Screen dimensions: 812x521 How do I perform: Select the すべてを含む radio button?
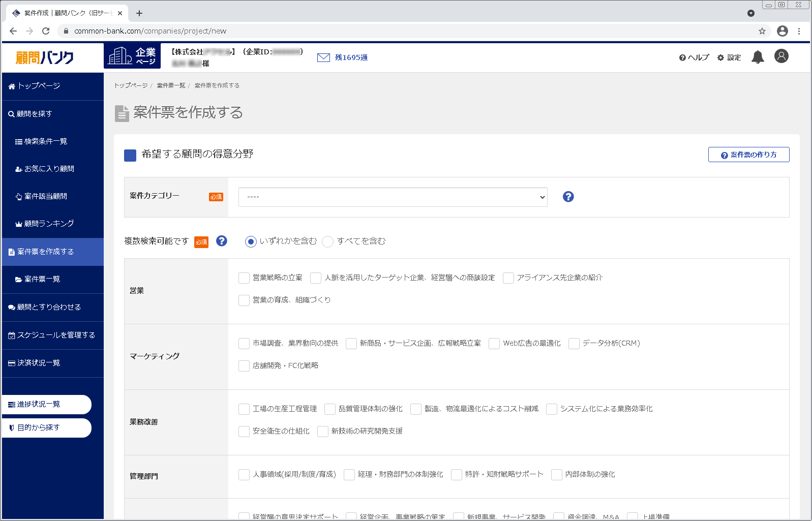pos(328,241)
